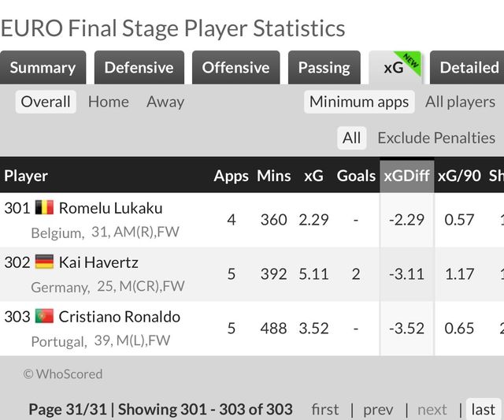Screen dimensions: 504x420
Task: Go to the prev page
Action: click(x=378, y=409)
